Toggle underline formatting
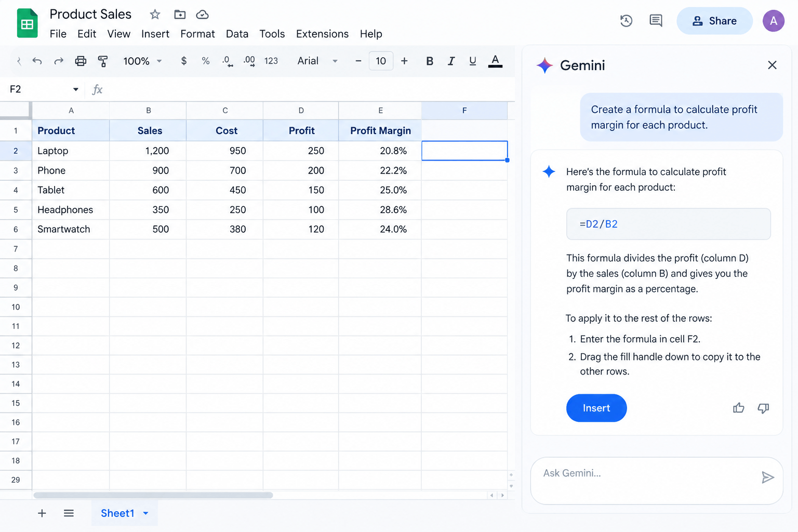The width and height of the screenshot is (798, 532). tap(472, 61)
